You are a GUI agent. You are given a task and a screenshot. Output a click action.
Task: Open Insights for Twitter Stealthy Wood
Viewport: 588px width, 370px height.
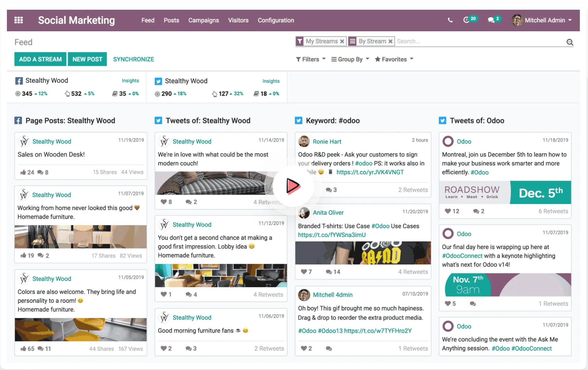pos(271,81)
